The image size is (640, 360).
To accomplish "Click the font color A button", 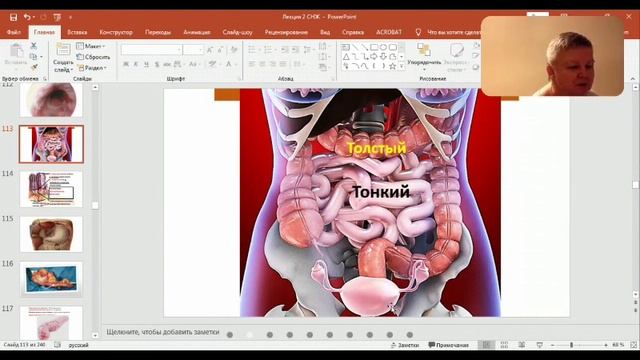I will 229,64.
